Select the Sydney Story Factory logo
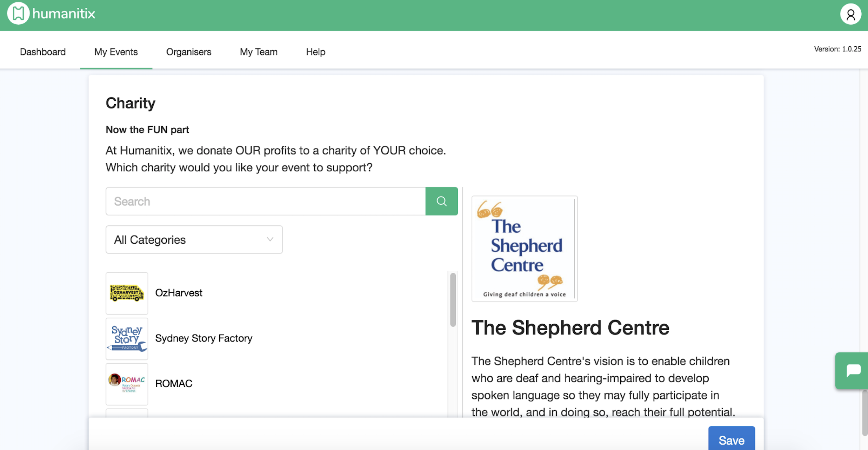 127,339
